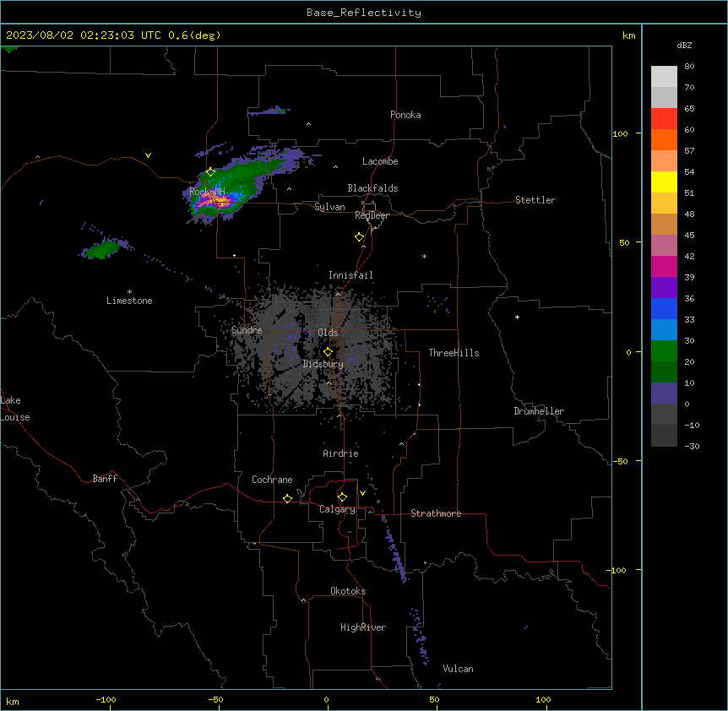Viewport: 728px width, 711px height.
Task: Click the yellow V marker northeast of Calgary
Action: [362, 493]
